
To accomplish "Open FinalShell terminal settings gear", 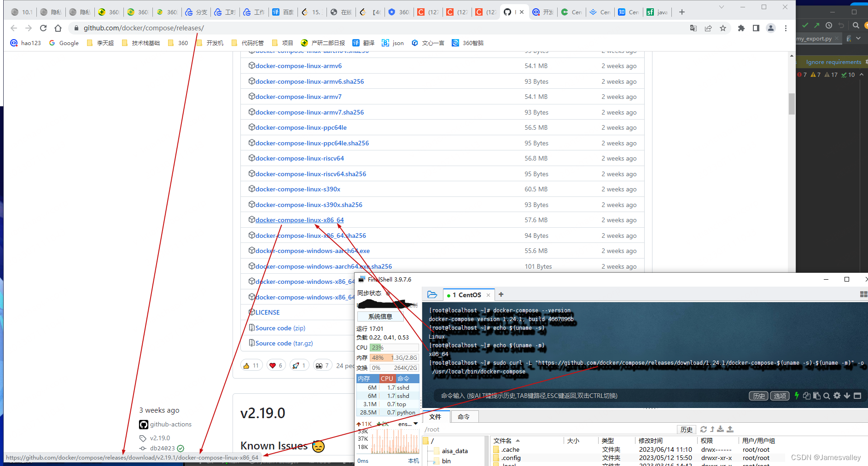I will [x=837, y=396].
